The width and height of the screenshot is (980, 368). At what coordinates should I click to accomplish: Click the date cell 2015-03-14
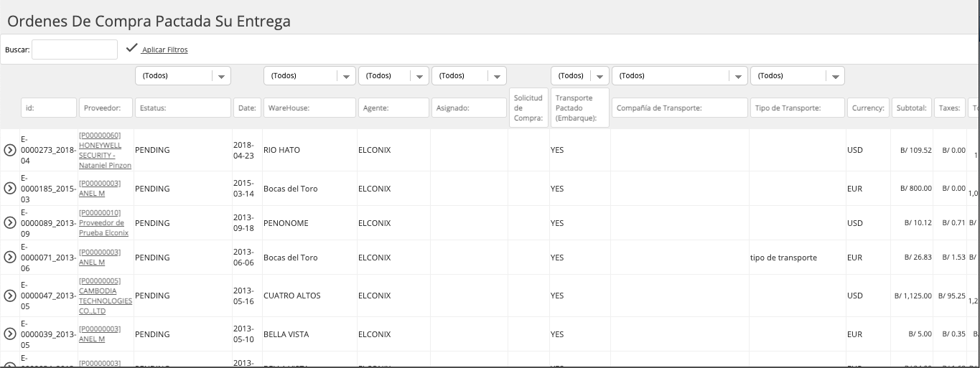coord(243,188)
